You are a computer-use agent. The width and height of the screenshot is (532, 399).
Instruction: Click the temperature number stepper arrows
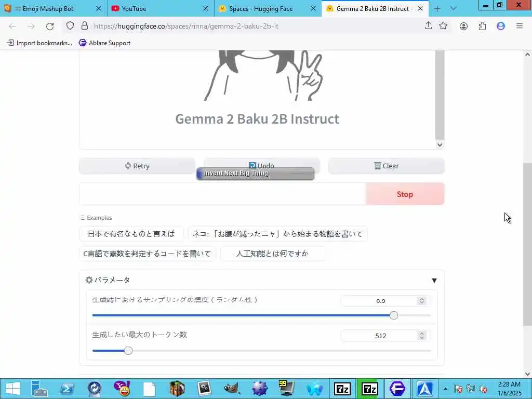click(422, 301)
